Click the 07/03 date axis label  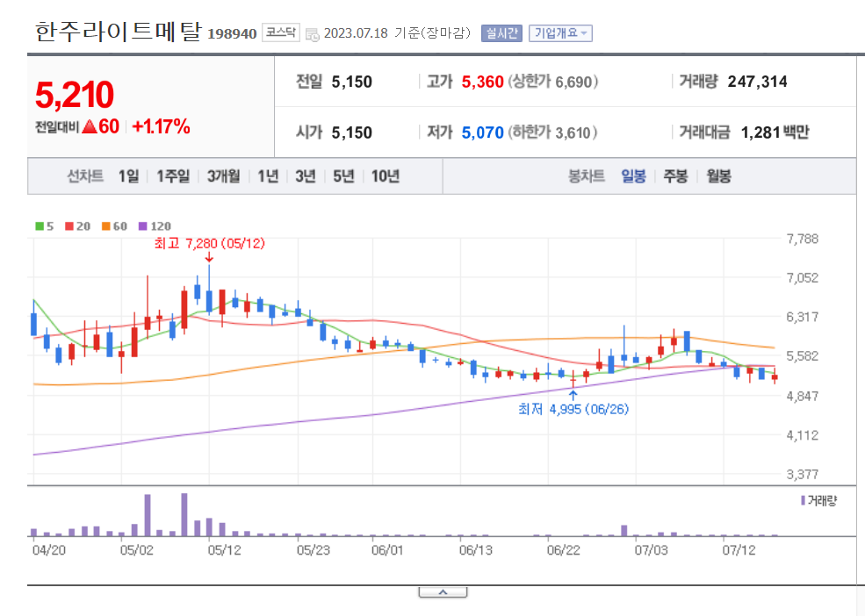pos(651,550)
